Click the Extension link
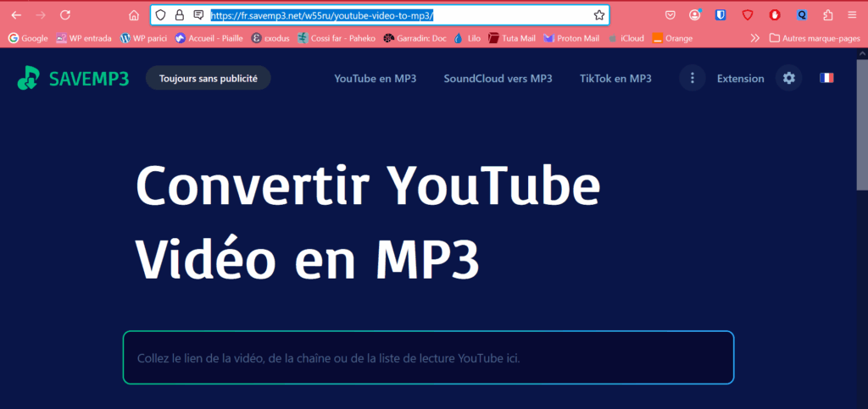Image resolution: width=868 pixels, height=409 pixels. point(740,78)
